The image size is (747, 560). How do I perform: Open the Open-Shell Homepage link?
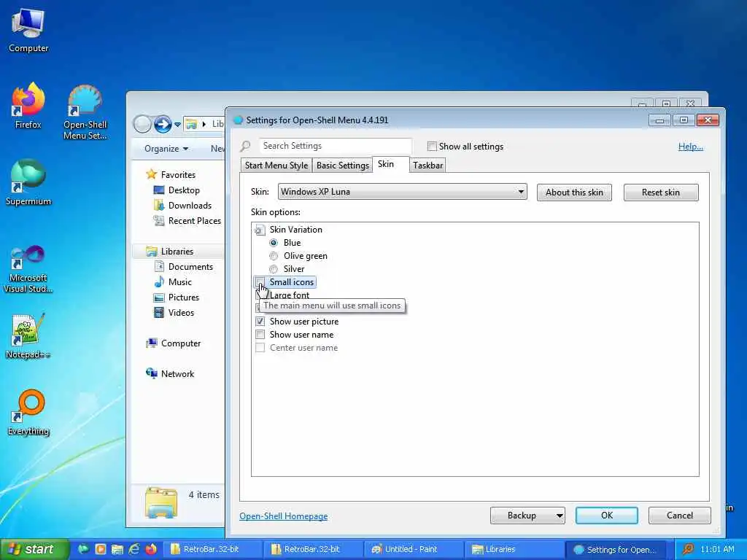coord(284,516)
